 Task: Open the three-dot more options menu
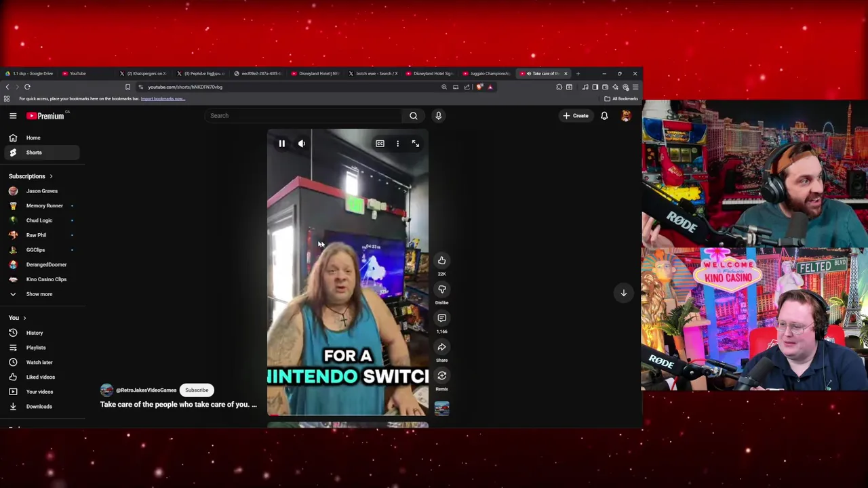397,144
